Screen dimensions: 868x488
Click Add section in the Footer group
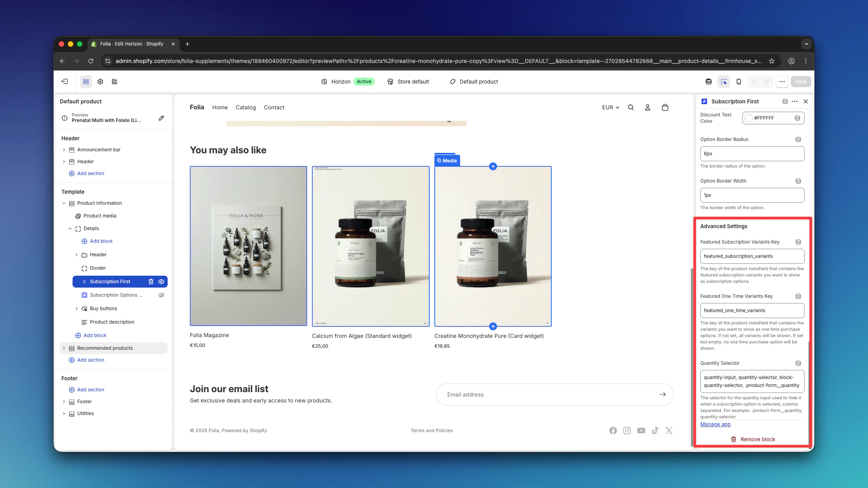click(86, 390)
